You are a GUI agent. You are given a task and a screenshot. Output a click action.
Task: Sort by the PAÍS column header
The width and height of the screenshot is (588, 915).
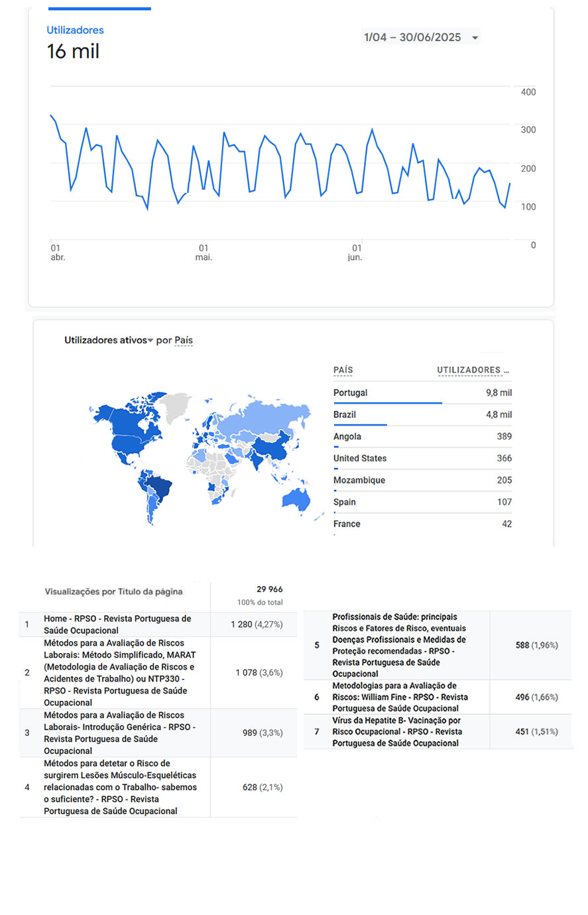click(x=343, y=370)
